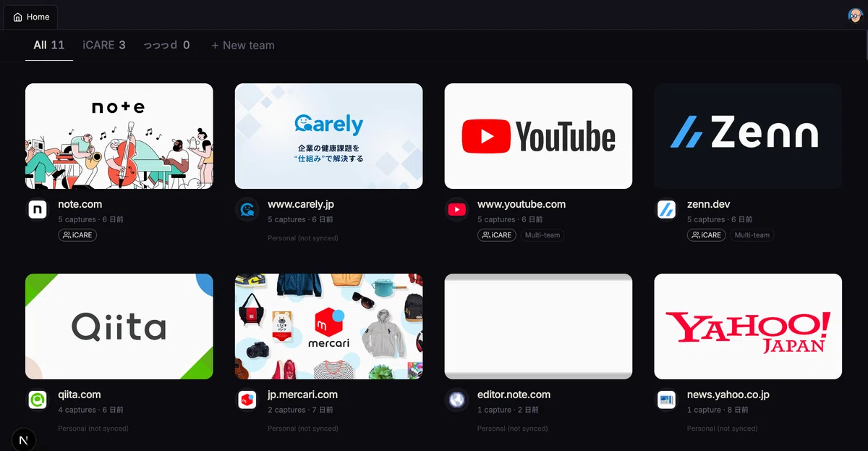Click the editor.note.com globe favicon
The width and height of the screenshot is (868, 451).
click(x=456, y=400)
